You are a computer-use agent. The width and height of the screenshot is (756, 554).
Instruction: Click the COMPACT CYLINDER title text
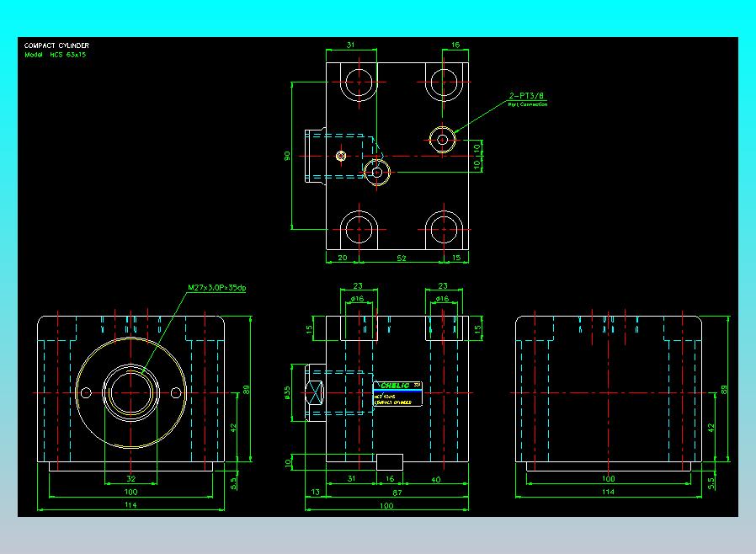[56, 45]
